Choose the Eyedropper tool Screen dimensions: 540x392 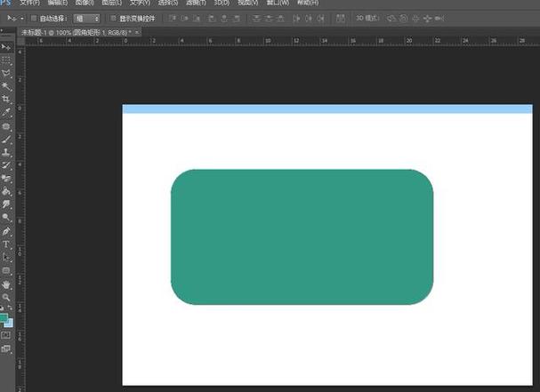[x=6, y=112]
